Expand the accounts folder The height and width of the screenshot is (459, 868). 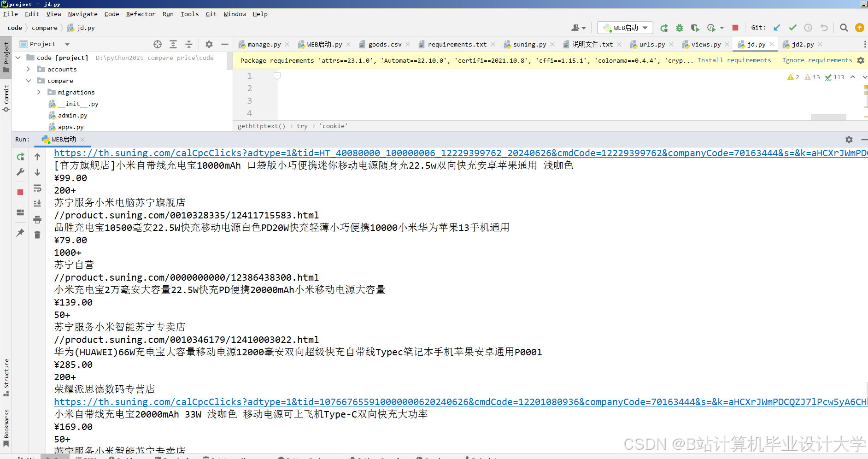(x=29, y=69)
